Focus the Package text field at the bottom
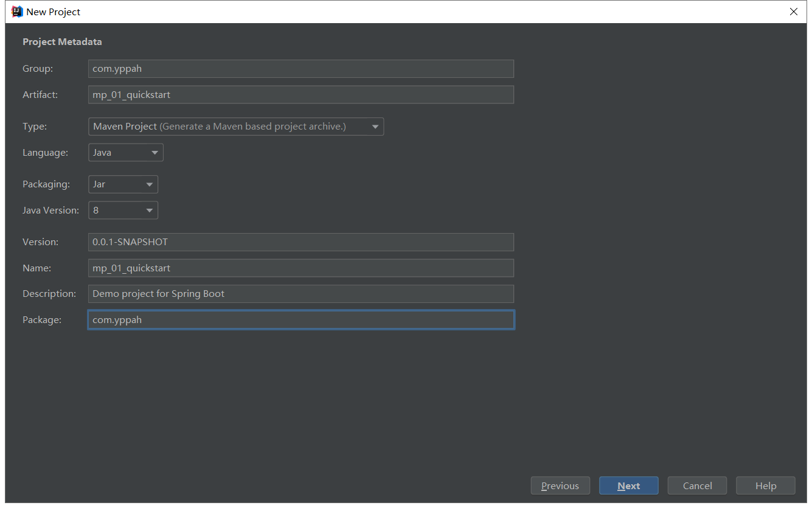812x508 pixels. pyautogui.click(x=300, y=320)
